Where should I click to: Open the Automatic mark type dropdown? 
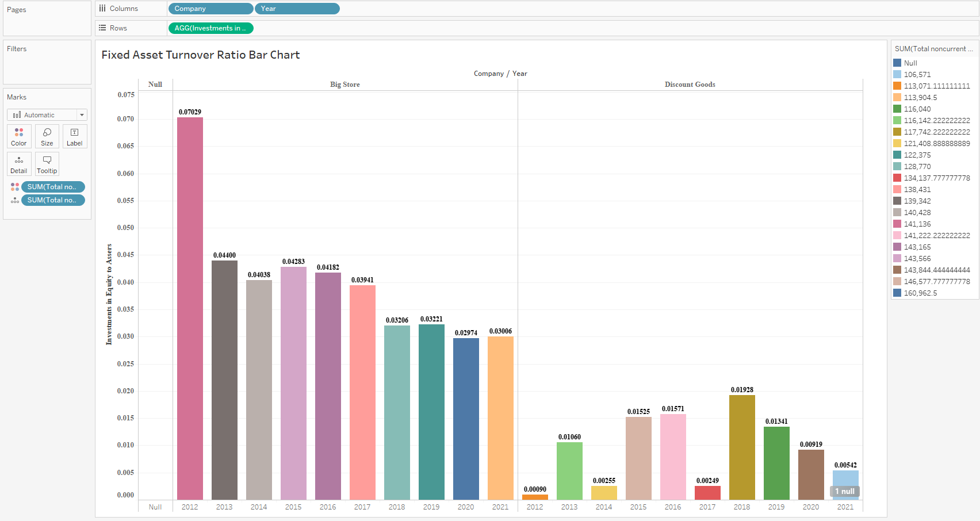tap(47, 115)
